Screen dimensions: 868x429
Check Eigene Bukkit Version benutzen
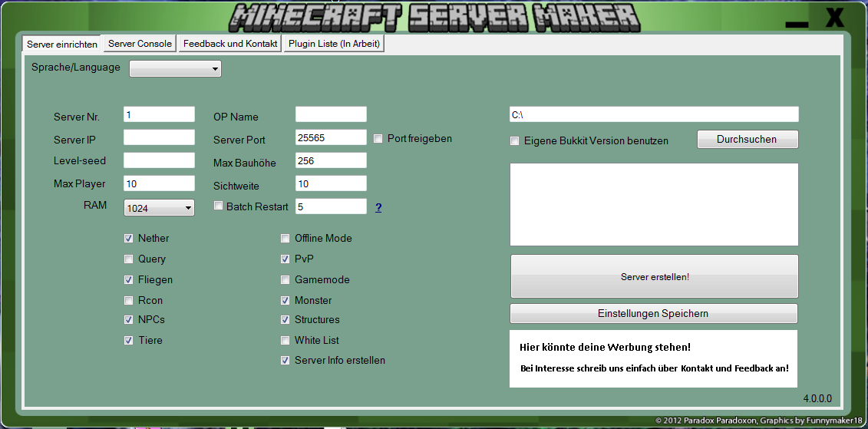pos(515,141)
